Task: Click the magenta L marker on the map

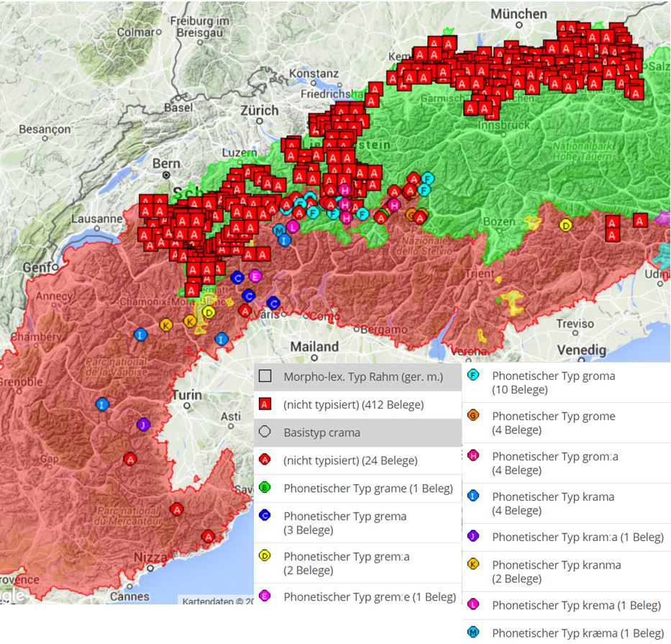Action: (x=292, y=226)
